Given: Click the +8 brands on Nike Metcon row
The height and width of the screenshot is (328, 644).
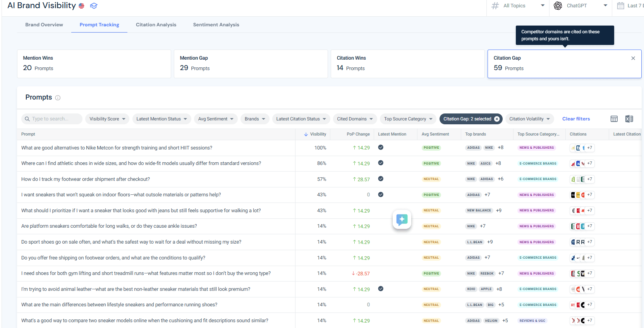Looking at the screenshot, I should point(501,148).
